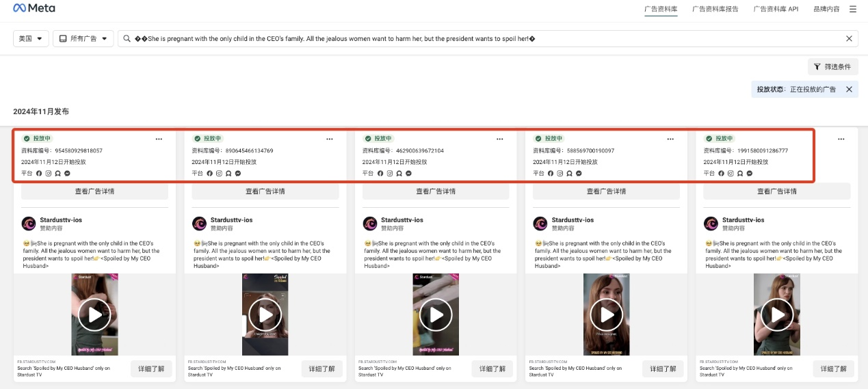Play the video in ad 462900639672104

pos(436,314)
